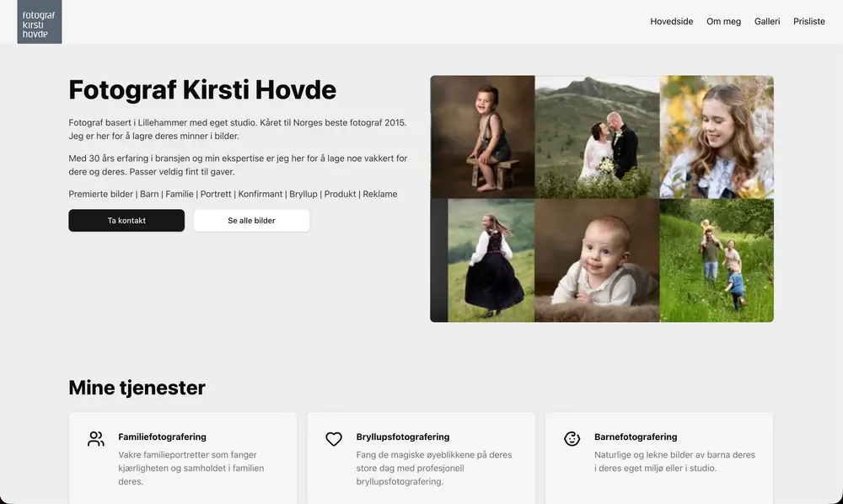Click the Barnefotografering service card

tap(660, 459)
